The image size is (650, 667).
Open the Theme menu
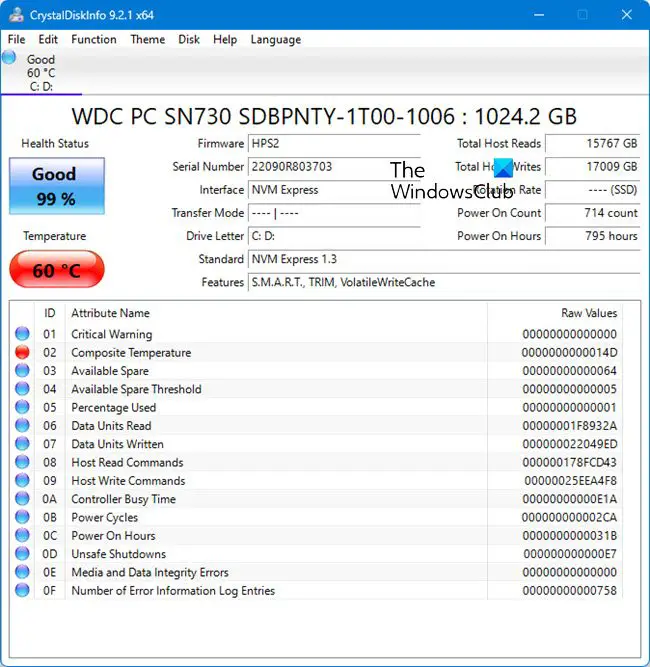coord(148,39)
